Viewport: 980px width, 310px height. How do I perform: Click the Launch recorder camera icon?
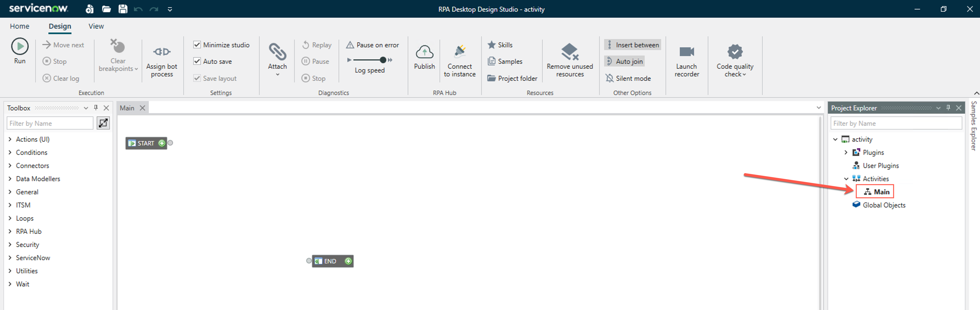[686, 51]
